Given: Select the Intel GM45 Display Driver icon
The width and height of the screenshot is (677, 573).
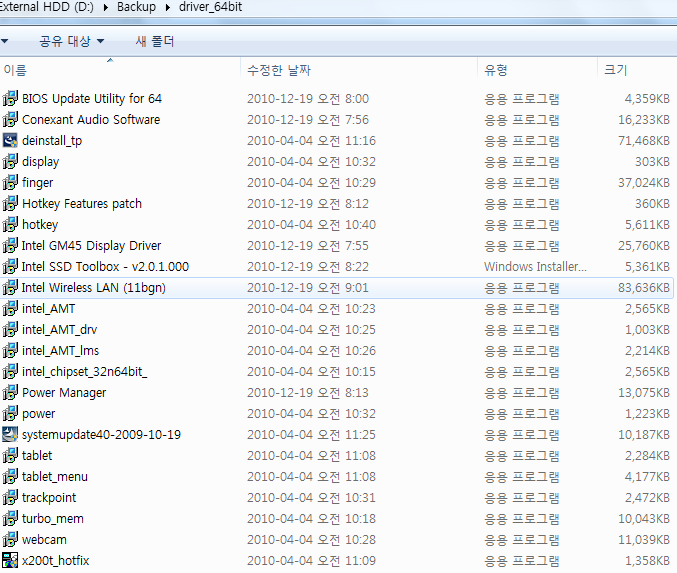Looking at the screenshot, I should 10,246.
